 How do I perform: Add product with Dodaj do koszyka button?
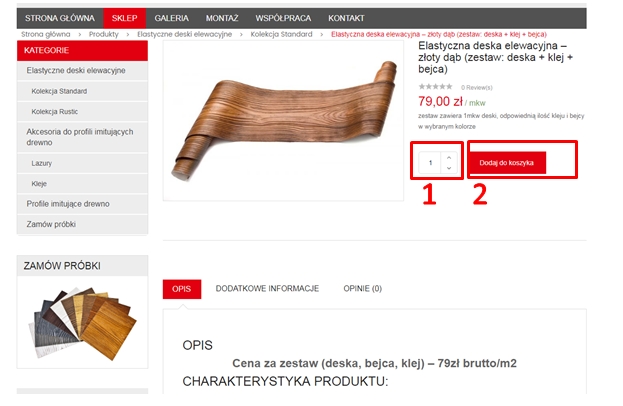(x=507, y=163)
